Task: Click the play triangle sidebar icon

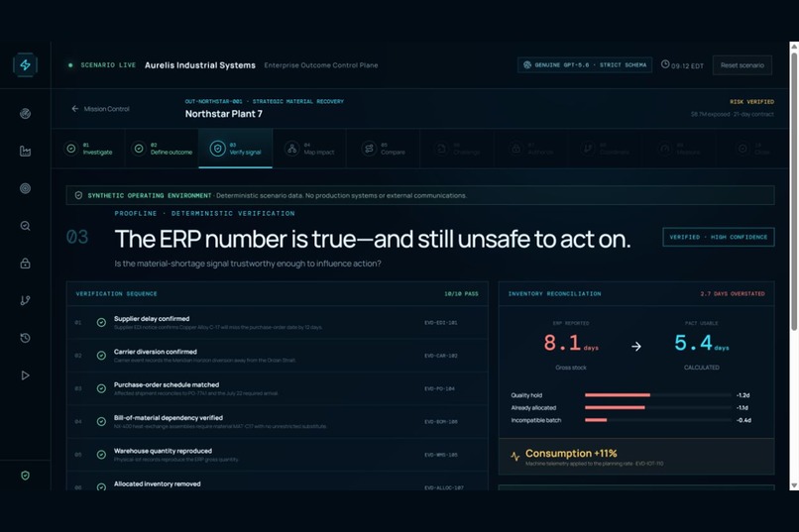Action: [25, 375]
